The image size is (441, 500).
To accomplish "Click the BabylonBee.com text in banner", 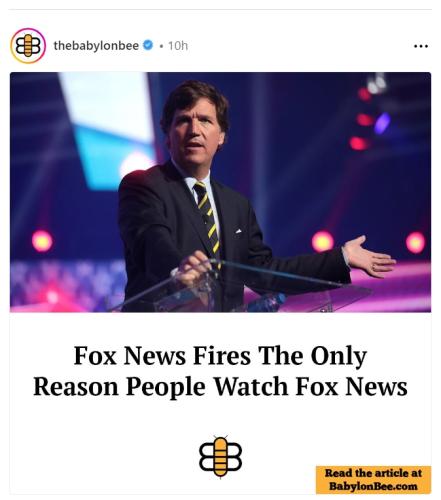I will tap(373, 486).
